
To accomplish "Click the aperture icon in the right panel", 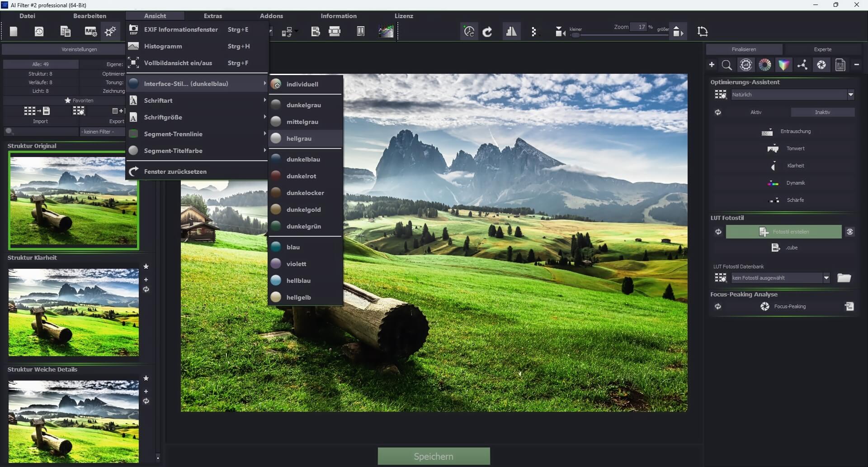I will [x=821, y=65].
